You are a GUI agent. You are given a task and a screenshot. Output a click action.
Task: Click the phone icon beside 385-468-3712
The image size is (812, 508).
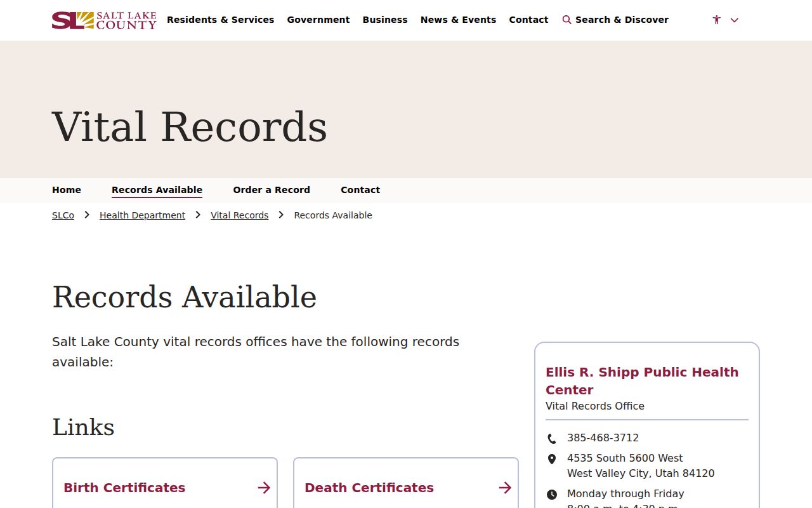(552, 439)
